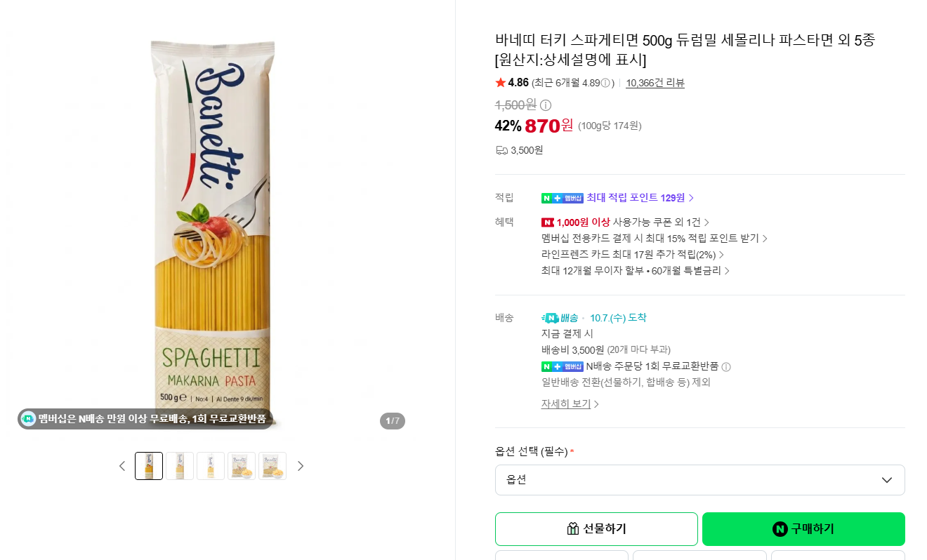Open the 옵션 선택 dropdown

[x=699, y=480]
